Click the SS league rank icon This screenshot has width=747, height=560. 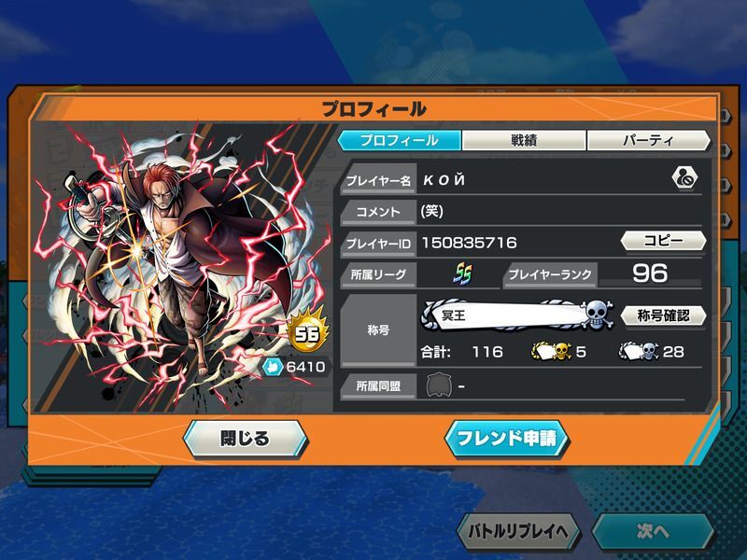(x=462, y=273)
